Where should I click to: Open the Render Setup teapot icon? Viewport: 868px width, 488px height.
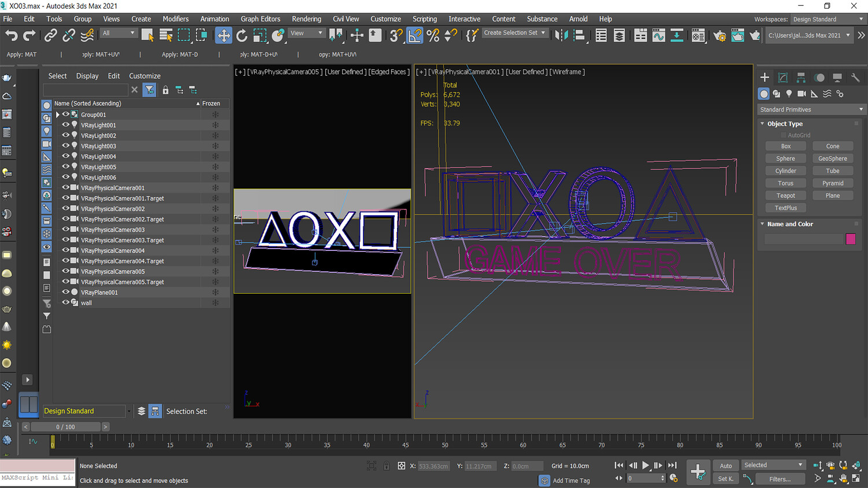720,36
